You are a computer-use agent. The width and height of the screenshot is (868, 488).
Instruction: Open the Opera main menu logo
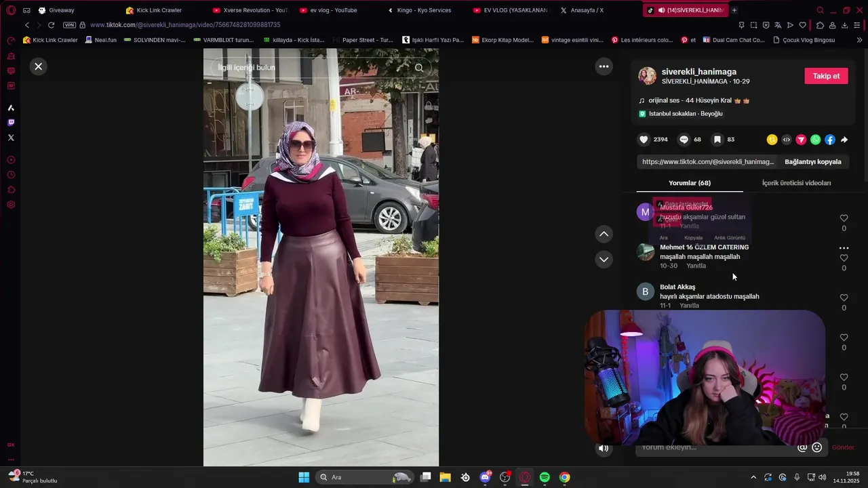(x=11, y=10)
